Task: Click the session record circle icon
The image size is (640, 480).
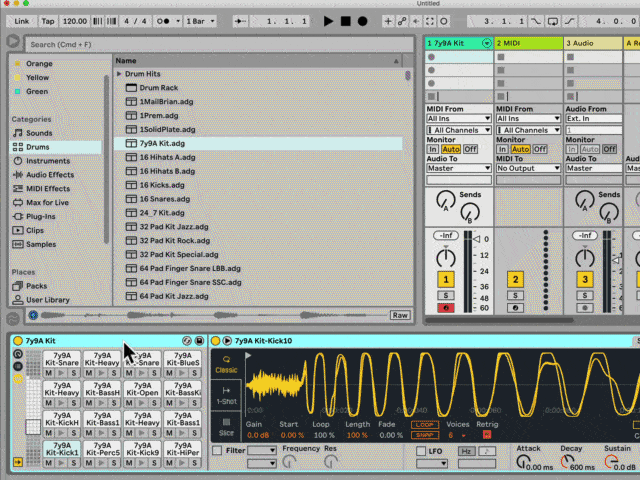Action: pyautogui.click(x=444, y=21)
